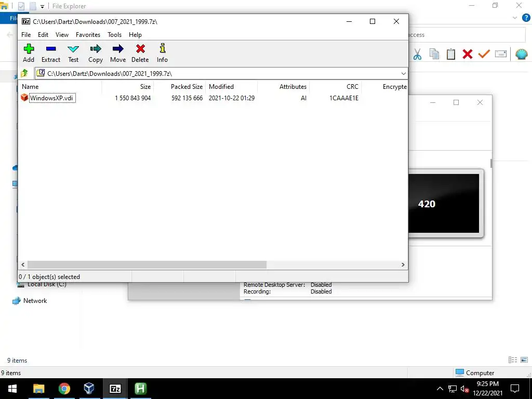Click the Move toolbar icon
This screenshot has width=532, height=399.
click(x=118, y=54)
